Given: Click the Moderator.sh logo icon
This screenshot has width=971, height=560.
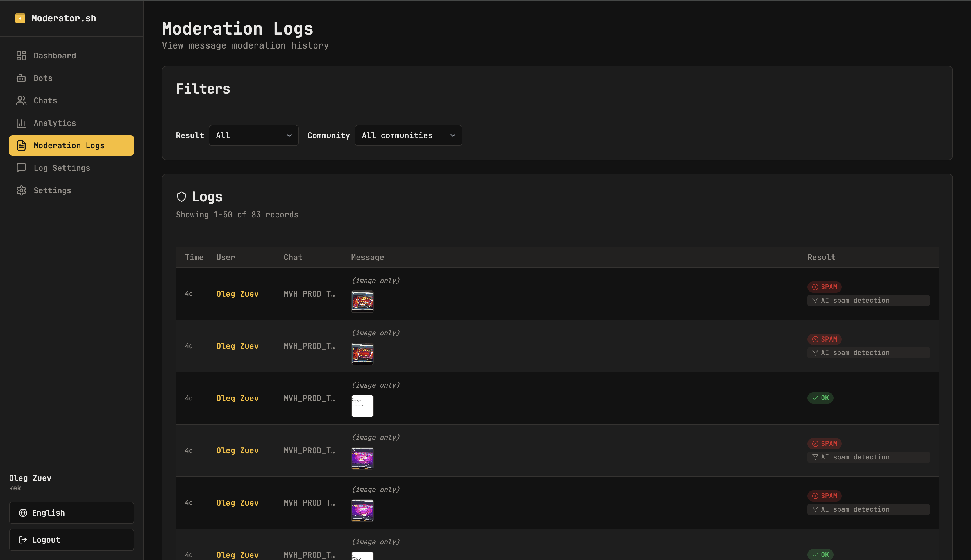Looking at the screenshot, I should point(20,18).
